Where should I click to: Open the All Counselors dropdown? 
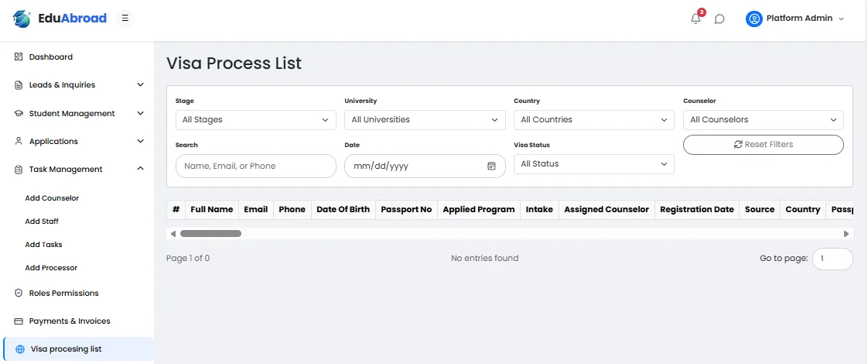click(764, 120)
